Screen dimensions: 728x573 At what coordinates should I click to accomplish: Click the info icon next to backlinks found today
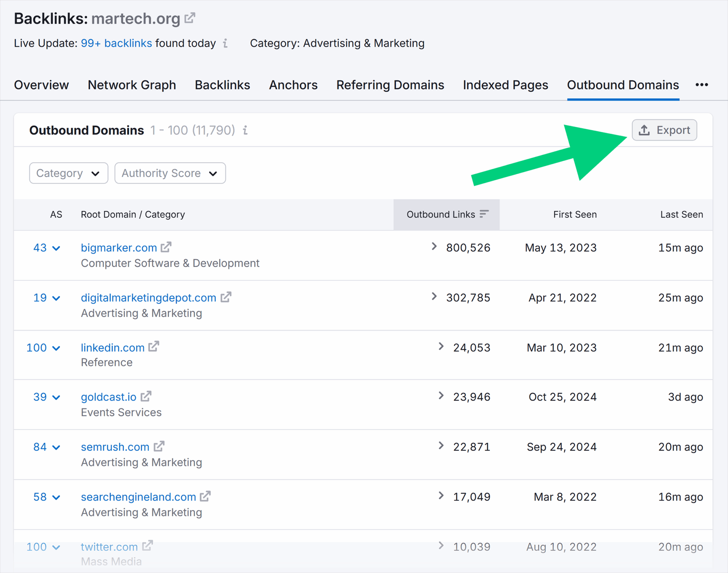[x=225, y=43]
